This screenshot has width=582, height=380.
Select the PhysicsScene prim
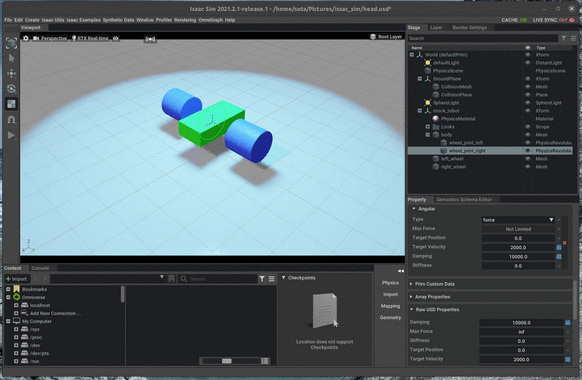(x=448, y=71)
